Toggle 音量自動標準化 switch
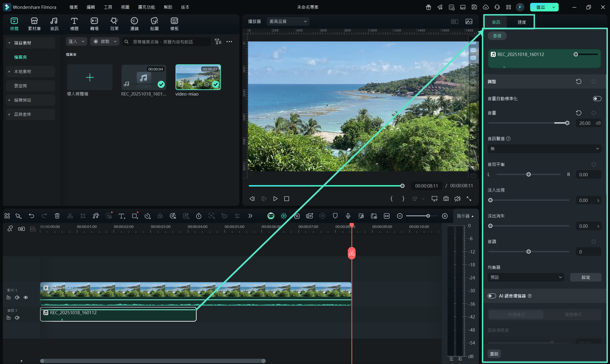The height and width of the screenshot is (364, 610). [597, 99]
